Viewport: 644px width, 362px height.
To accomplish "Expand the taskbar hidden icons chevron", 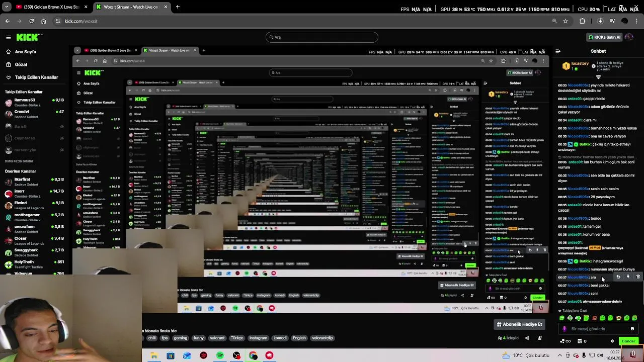I will point(559,355).
